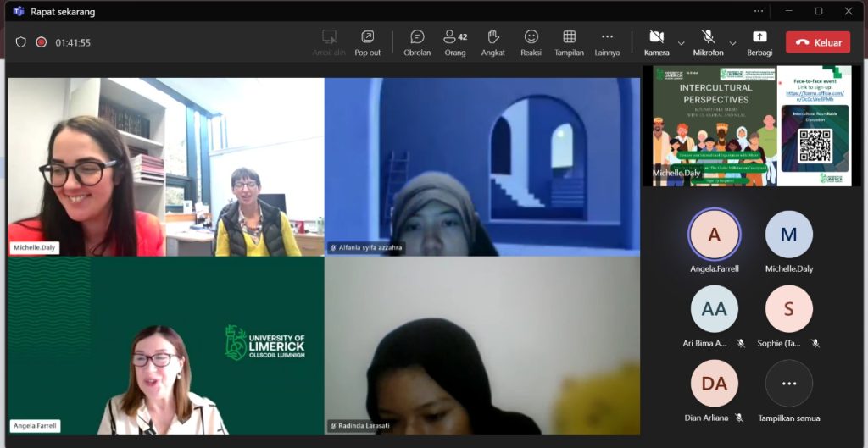Expand Mikrofon options dropdown arrow

[x=732, y=42]
